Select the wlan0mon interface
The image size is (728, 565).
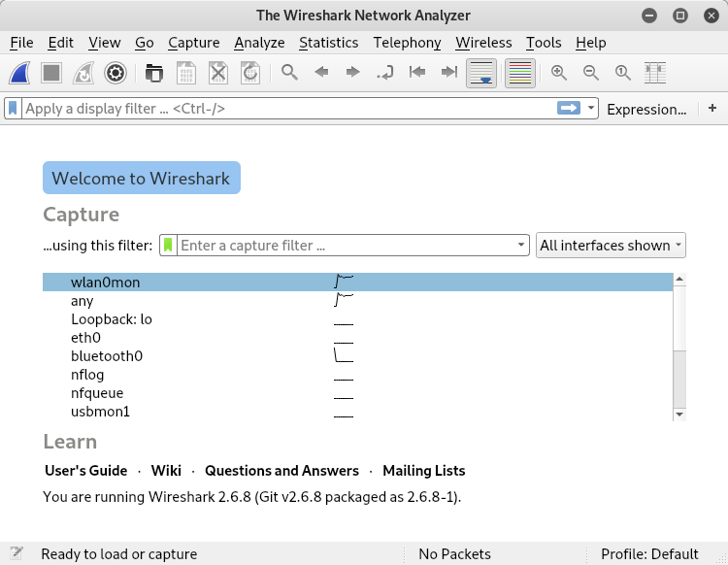coord(357,282)
